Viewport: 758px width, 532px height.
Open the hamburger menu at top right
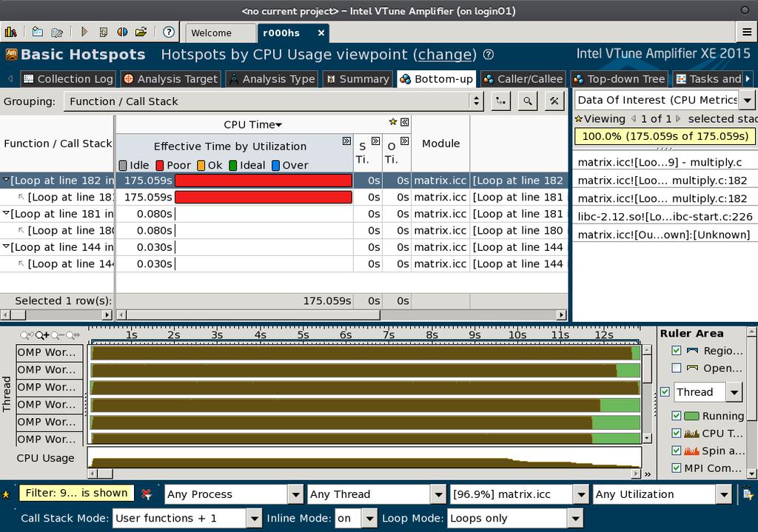pos(746,33)
